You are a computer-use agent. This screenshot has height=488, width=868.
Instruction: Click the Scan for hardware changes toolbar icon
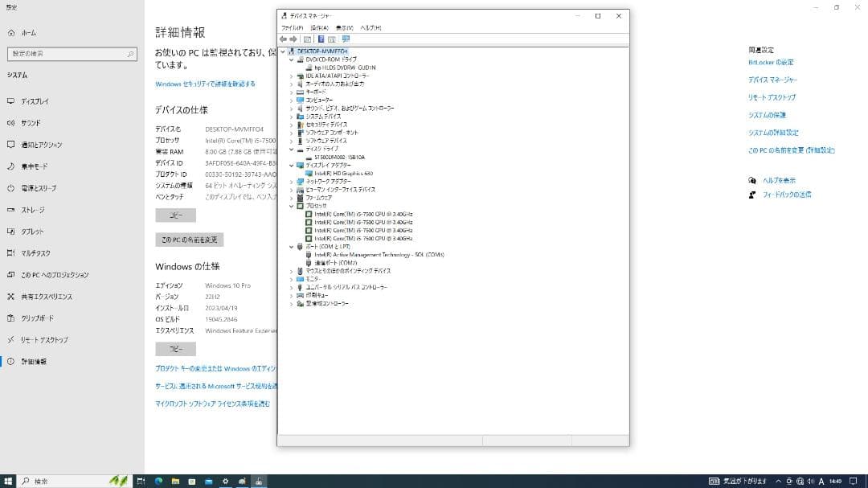[346, 39]
